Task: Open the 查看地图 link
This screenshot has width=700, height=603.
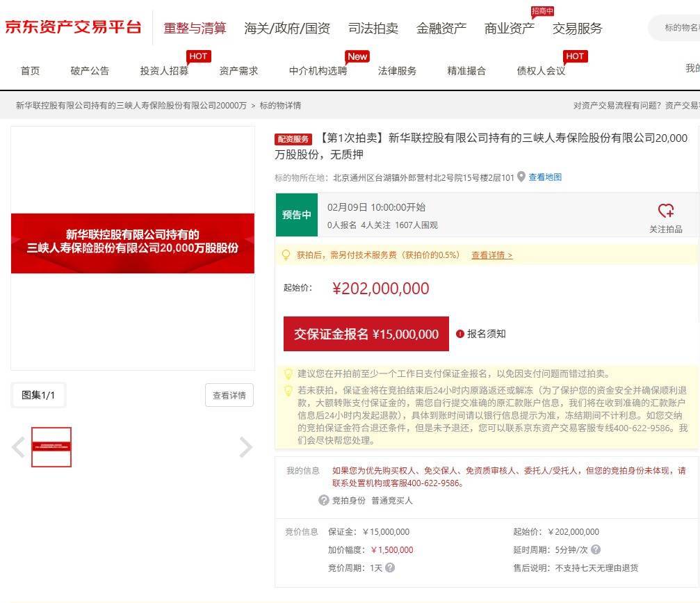Action: (545, 177)
